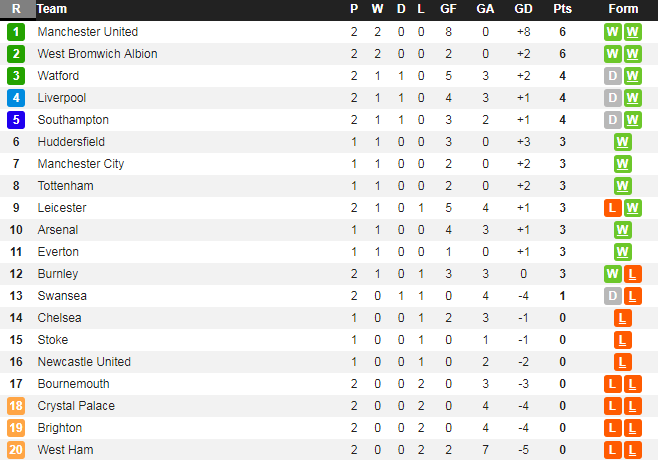Click the Form column header

point(623,9)
